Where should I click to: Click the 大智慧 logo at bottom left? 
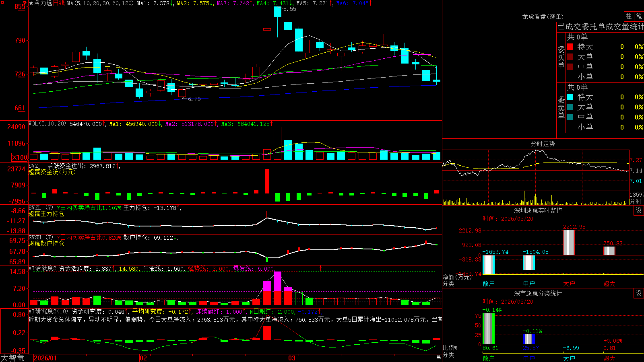(x=12, y=358)
